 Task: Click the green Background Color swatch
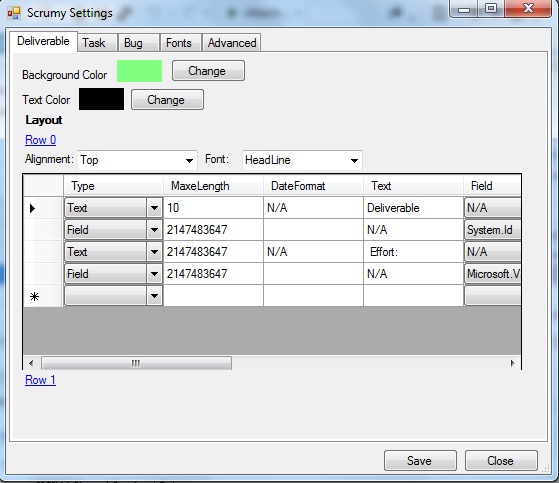(x=139, y=71)
